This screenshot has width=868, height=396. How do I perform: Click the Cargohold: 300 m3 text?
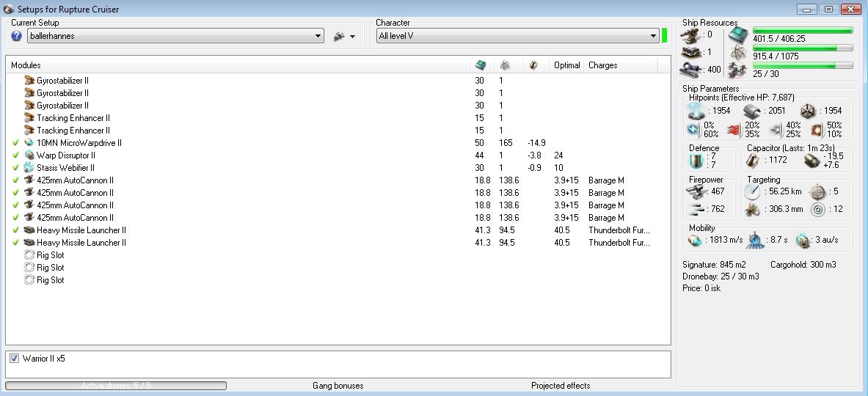click(803, 265)
